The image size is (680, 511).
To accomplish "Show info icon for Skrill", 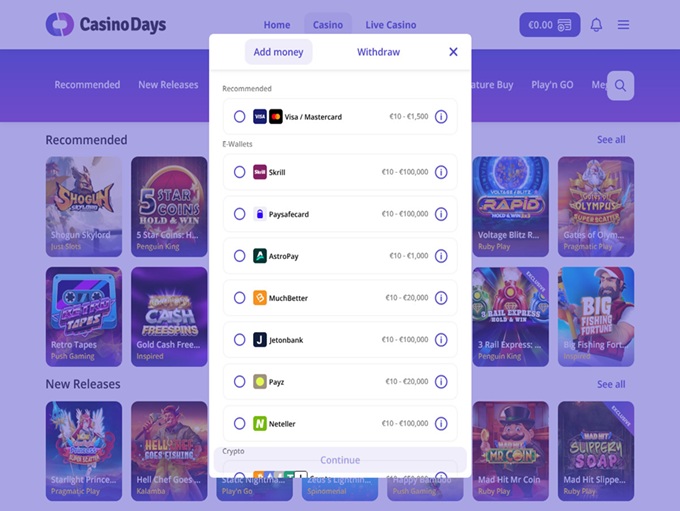I will pyautogui.click(x=441, y=172).
